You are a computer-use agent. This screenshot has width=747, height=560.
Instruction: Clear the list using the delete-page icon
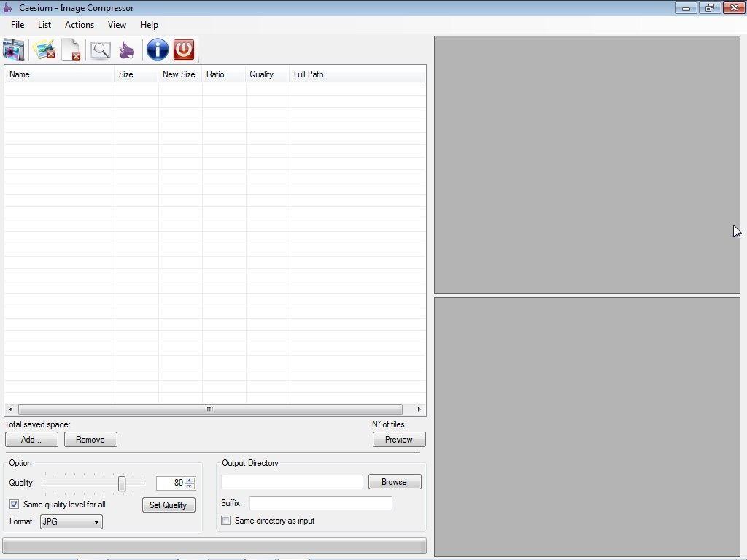(71, 50)
